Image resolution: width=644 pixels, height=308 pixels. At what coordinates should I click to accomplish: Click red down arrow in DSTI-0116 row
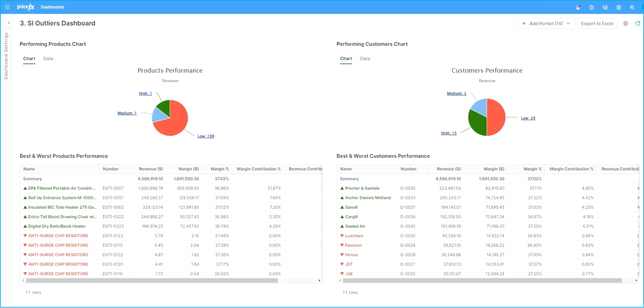[25, 274]
